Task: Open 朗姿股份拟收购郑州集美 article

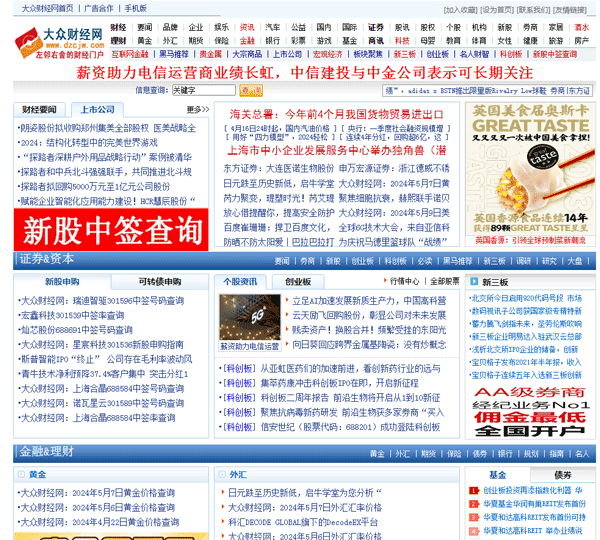Action: coord(108,128)
